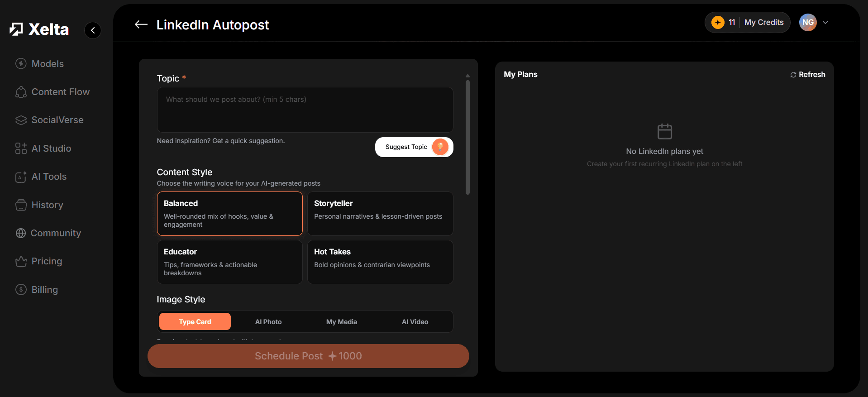Click the SocialVerse layers icon
This screenshot has height=397, width=868.
pos(21,120)
